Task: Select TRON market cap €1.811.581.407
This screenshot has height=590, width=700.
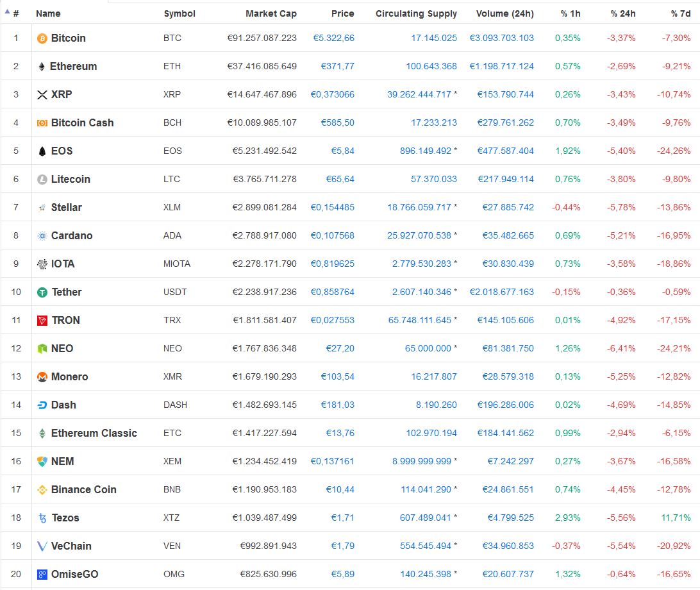Action: [x=264, y=320]
